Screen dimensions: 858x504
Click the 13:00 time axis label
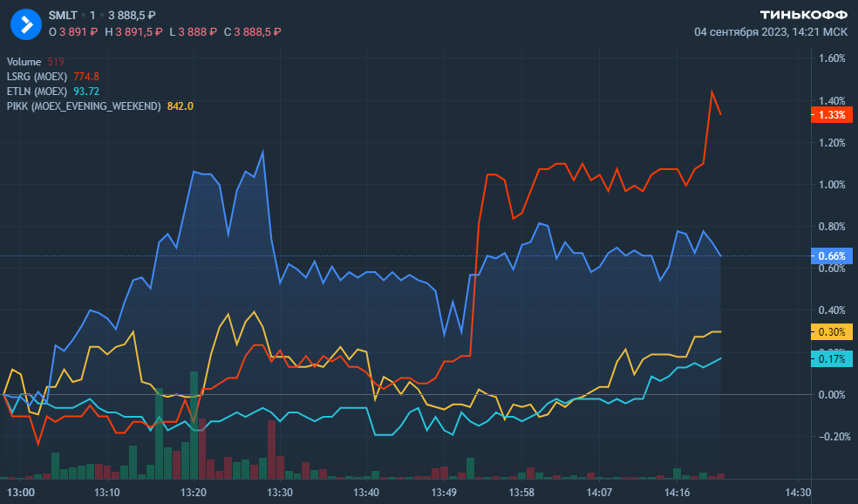pyautogui.click(x=21, y=493)
